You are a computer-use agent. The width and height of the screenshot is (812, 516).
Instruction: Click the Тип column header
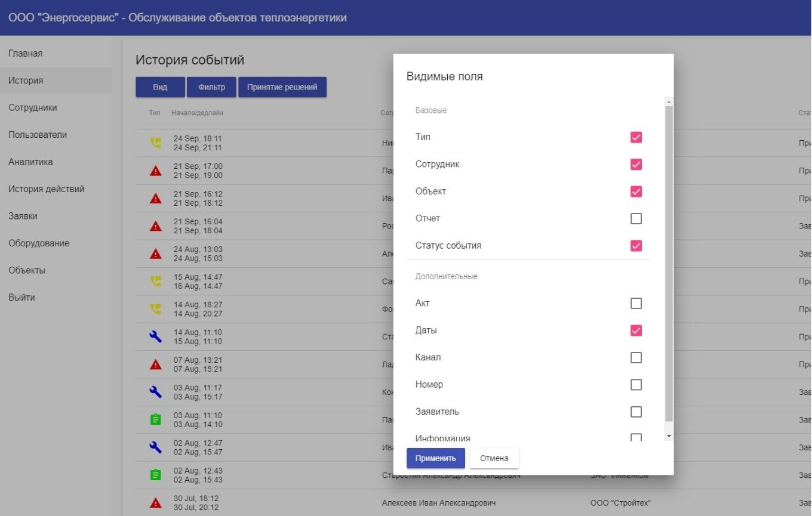pyautogui.click(x=155, y=113)
